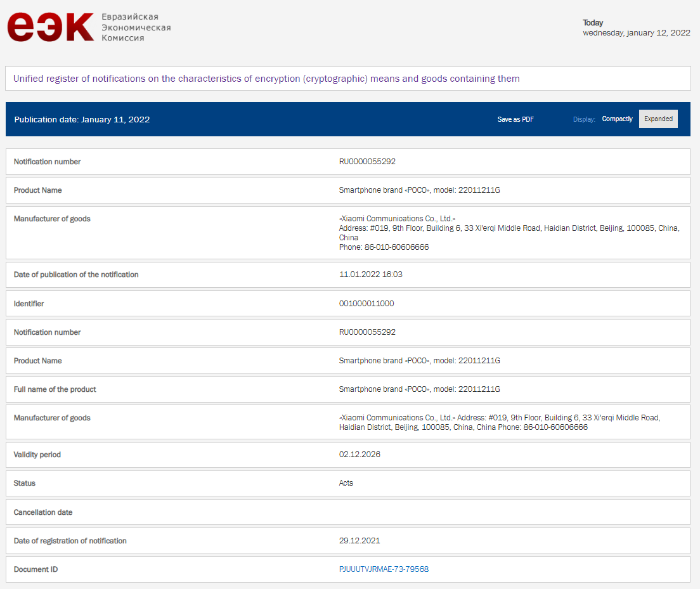Open document ID PJUUUTVJRMAE-73-79568 link
Screen dimensions: 700x589
pyautogui.click(x=384, y=569)
